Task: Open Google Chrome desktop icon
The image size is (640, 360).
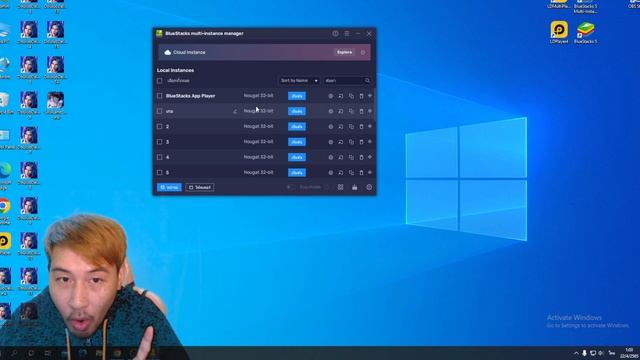Action: (4, 211)
